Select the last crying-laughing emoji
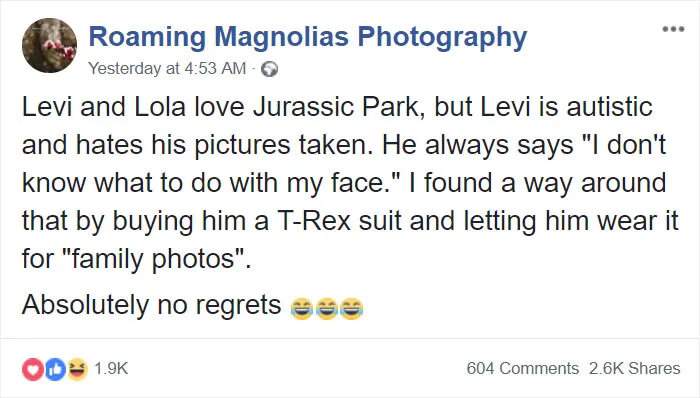 (351, 309)
